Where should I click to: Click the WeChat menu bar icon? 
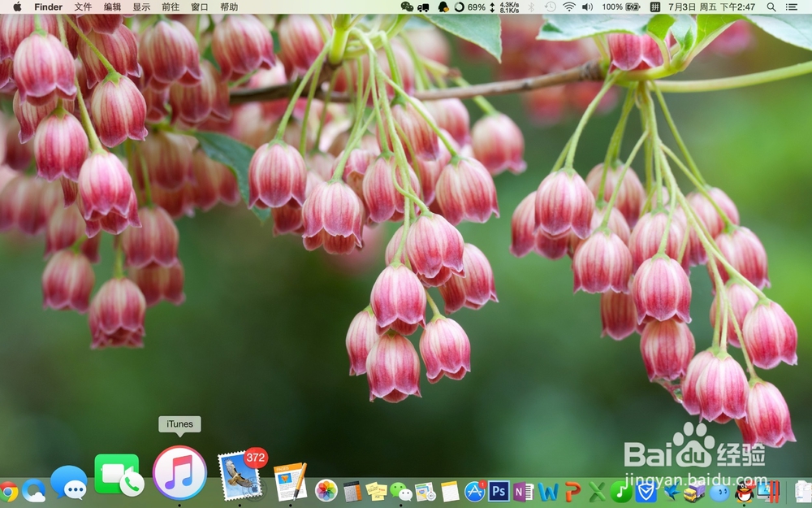[407, 7]
